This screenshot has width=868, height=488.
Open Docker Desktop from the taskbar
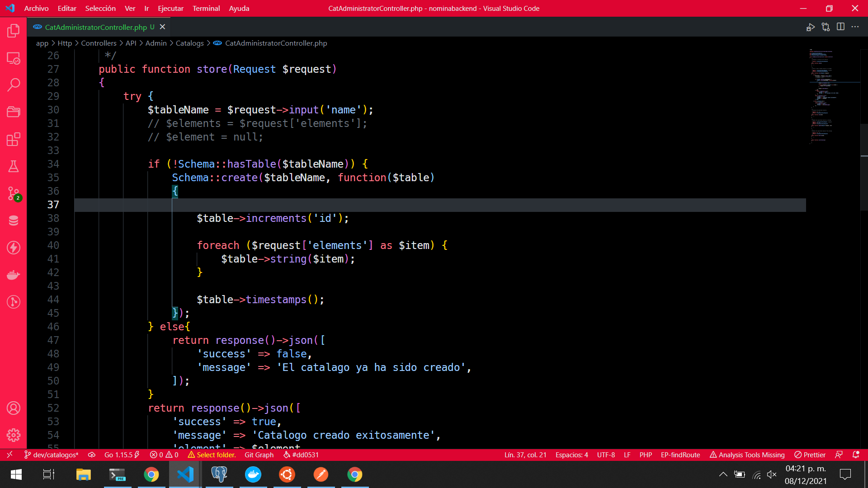click(253, 474)
